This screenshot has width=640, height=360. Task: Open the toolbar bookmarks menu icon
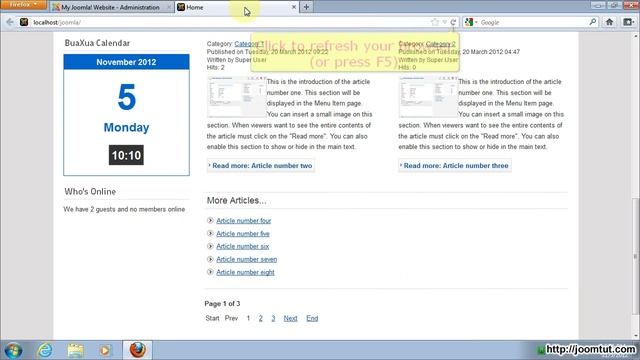(x=628, y=22)
